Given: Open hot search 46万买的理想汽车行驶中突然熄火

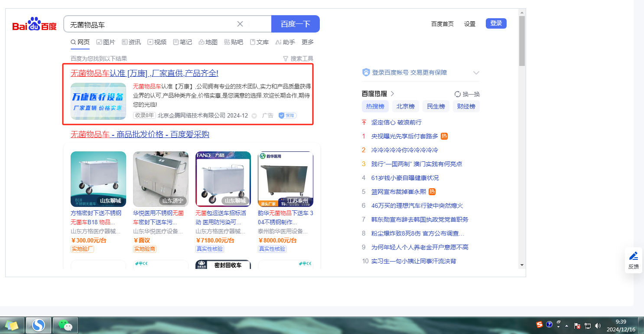Looking at the screenshot, I should [x=417, y=206].
